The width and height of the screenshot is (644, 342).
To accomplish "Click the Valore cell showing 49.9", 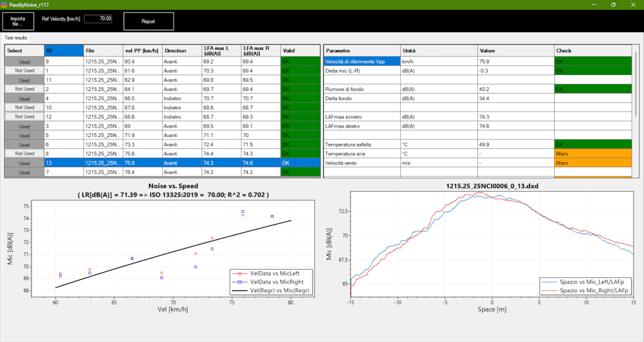I will pyautogui.click(x=516, y=145).
